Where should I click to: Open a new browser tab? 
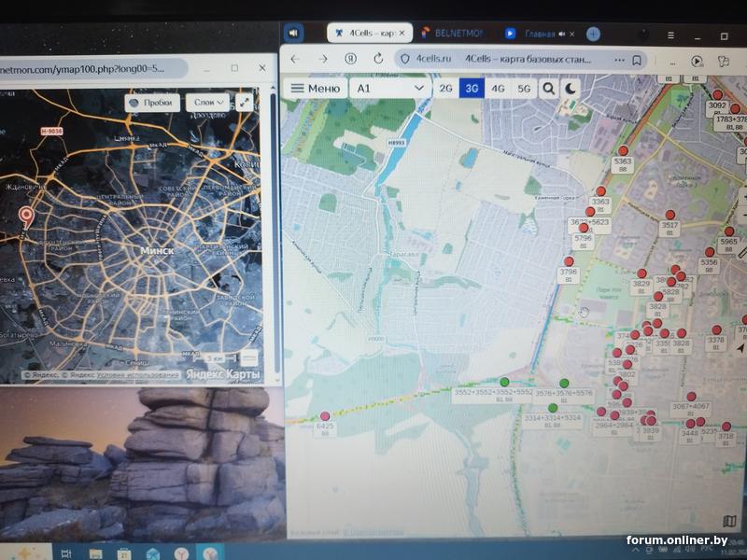[593, 34]
